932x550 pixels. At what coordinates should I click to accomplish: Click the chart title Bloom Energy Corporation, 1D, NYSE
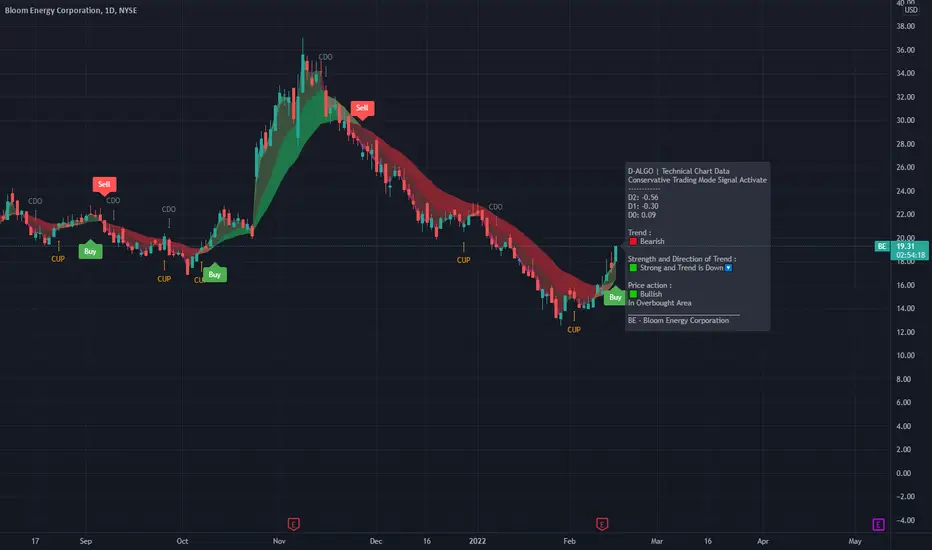71,10
